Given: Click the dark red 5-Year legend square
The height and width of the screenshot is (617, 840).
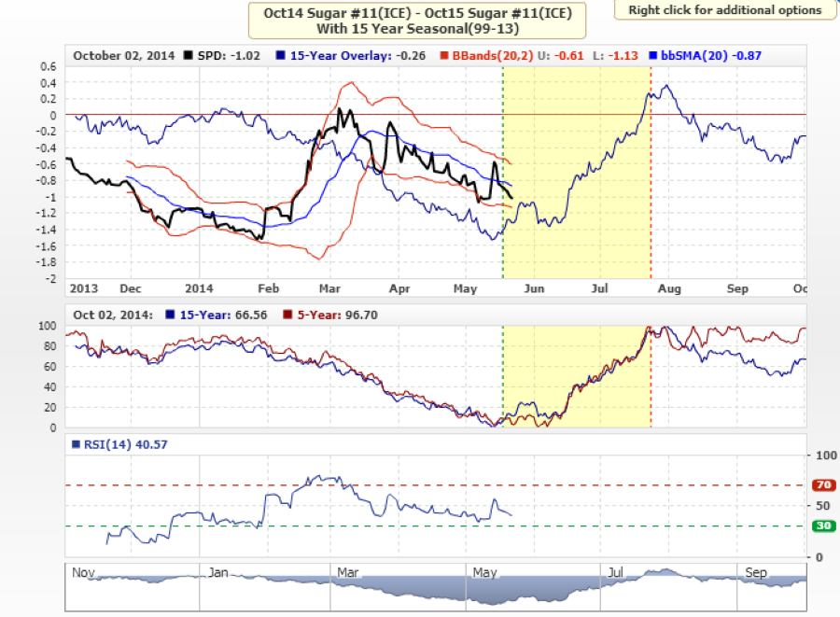Looking at the screenshot, I should pyautogui.click(x=287, y=315).
